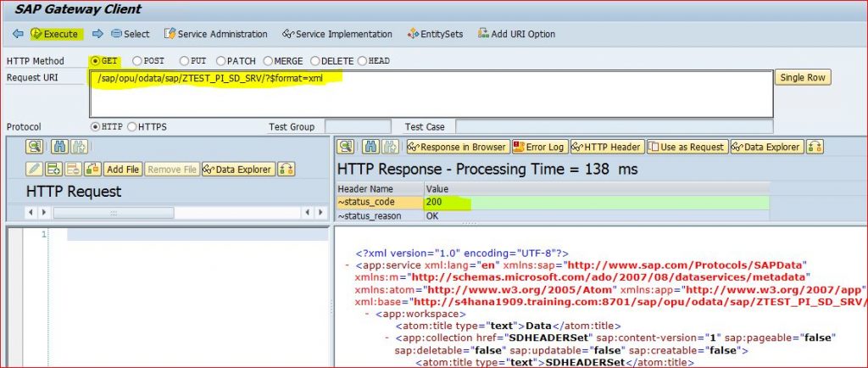Open the Select option in toolbar

coord(130,34)
